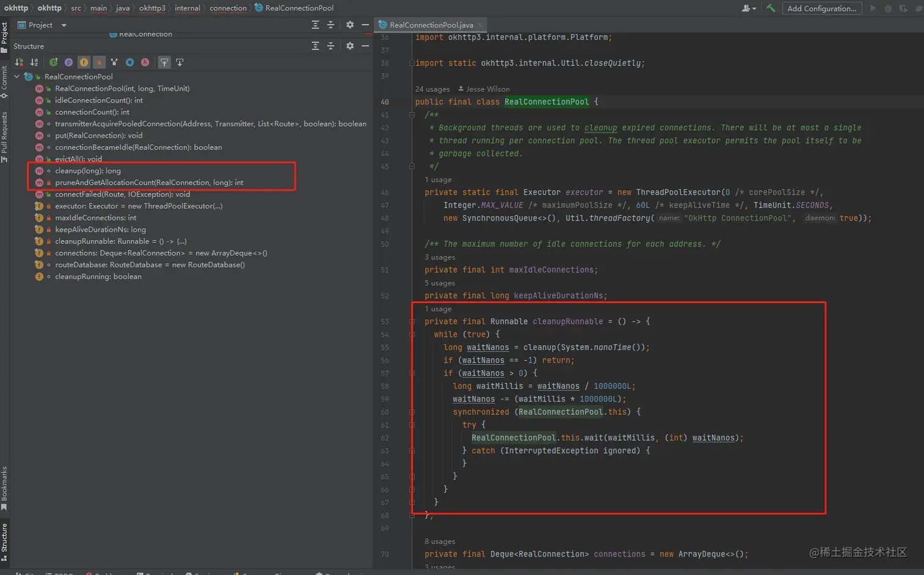Toggle the purple Show Properties icon
Image resolution: width=924 pixels, height=575 pixels.
pos(68,62)
